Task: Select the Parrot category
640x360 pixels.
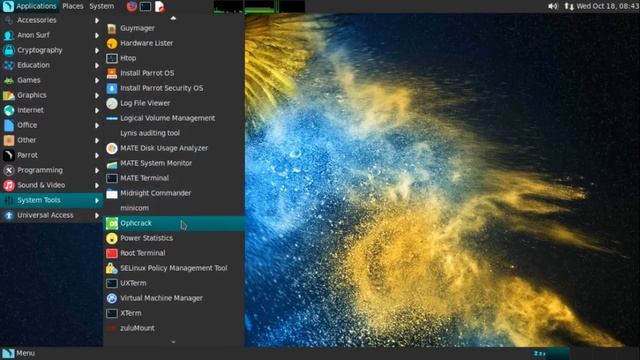Action: (x=51, y=155)
